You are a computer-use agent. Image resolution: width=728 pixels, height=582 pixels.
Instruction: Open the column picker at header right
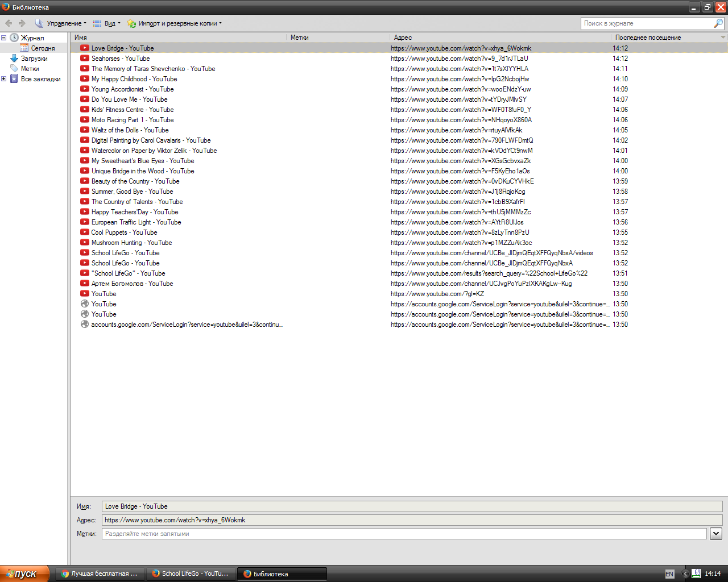(x=723, y=38)
